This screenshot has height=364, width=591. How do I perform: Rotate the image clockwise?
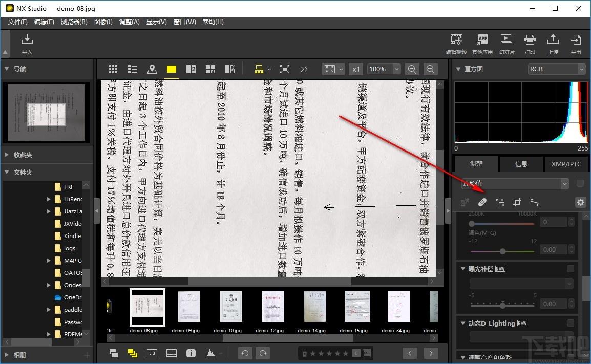click(x=263, y=353)
